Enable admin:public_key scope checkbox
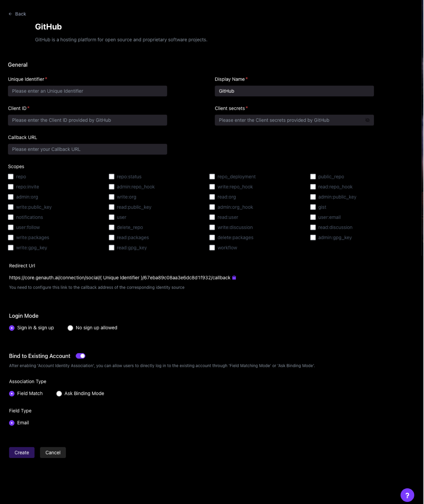The width and height of the screenshot is (424, 504). tap(313, 197)
